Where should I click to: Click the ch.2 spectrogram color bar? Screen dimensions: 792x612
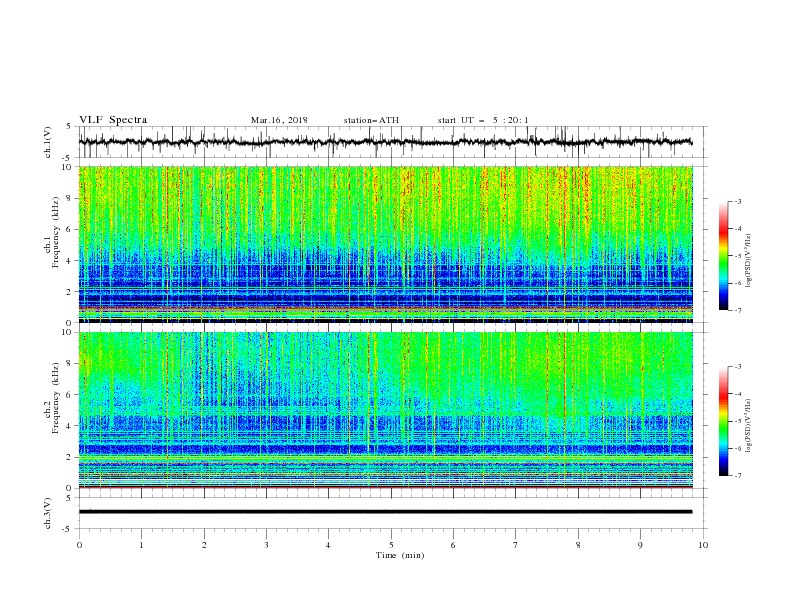[x=723, y=421]
